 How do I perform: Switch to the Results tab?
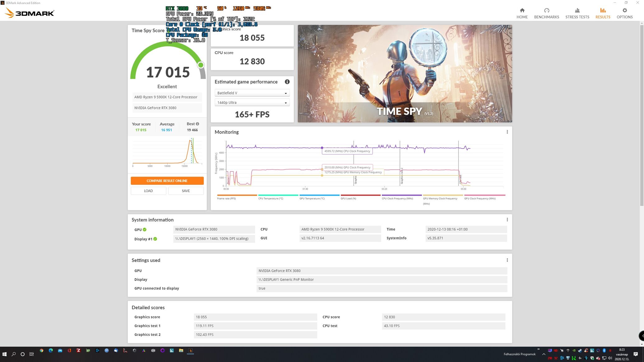point(603,13)
